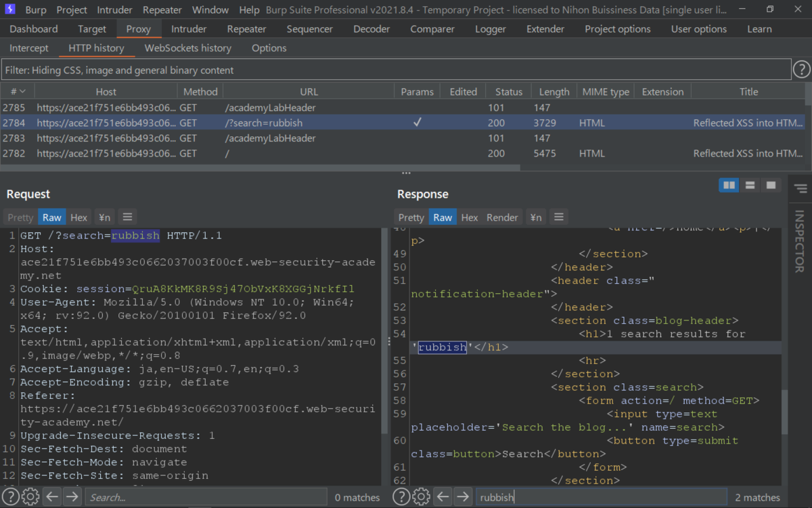This screenshot has height=508, width=812.
Task: Open the Inspector side panel label
Action: pyautogui.click(x=800, y=240)
